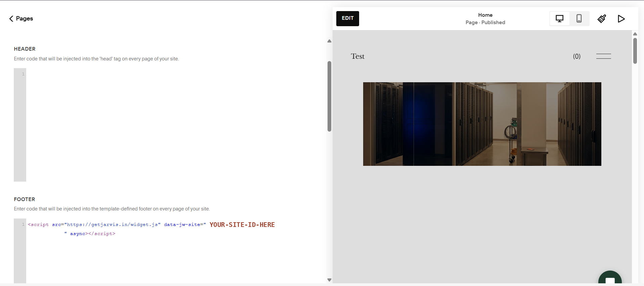Click the HEADER section label

[25, 49]
